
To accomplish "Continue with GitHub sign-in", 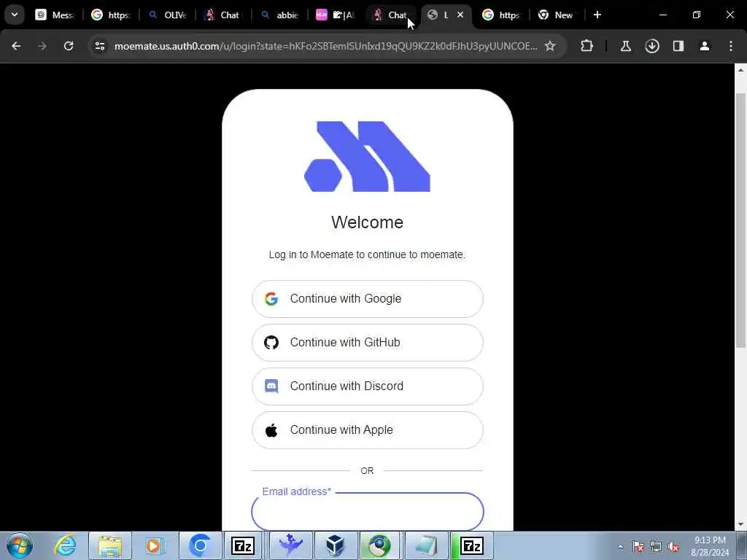I will [368, 343].
